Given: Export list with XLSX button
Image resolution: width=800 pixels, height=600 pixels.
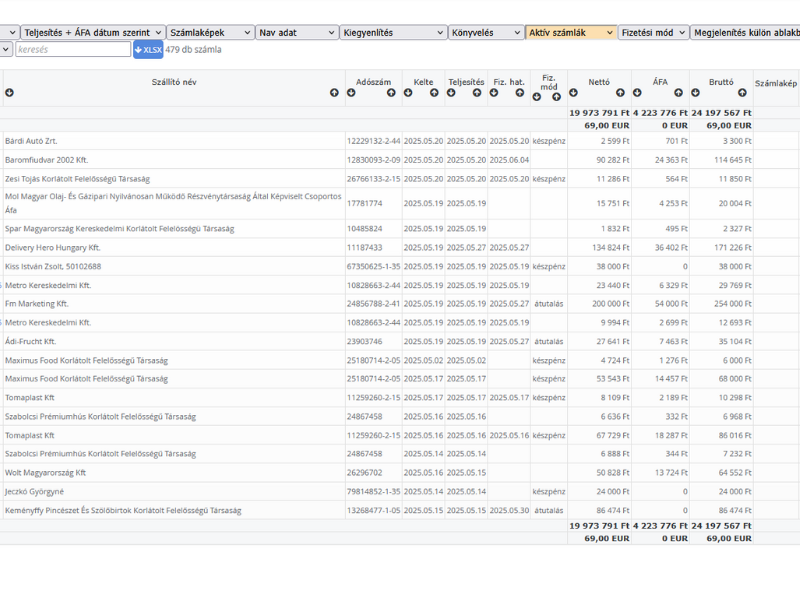Looking at the screenshot, I should coord(148,49).
